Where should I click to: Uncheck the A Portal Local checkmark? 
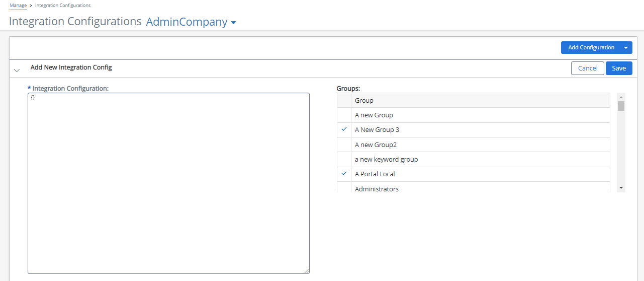coord(344,174)
